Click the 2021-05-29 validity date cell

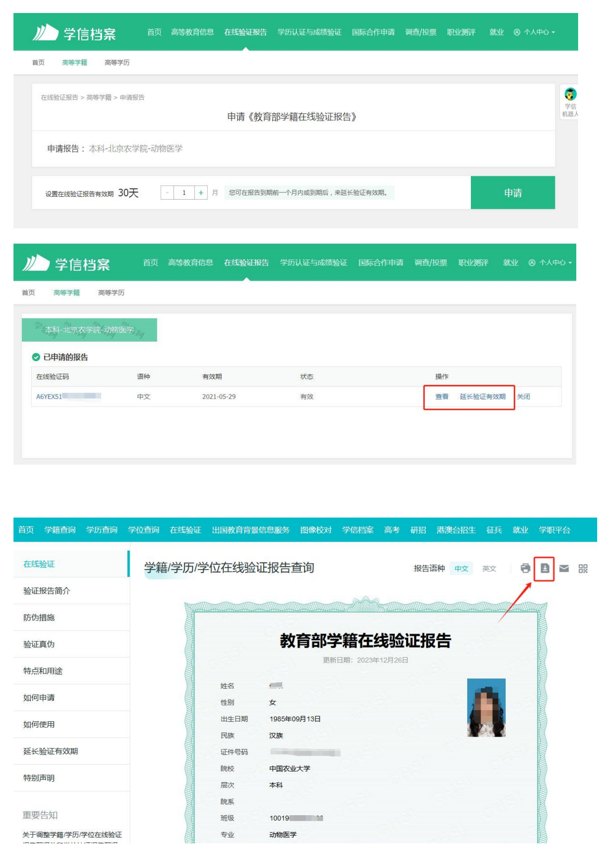pos(219,396)
